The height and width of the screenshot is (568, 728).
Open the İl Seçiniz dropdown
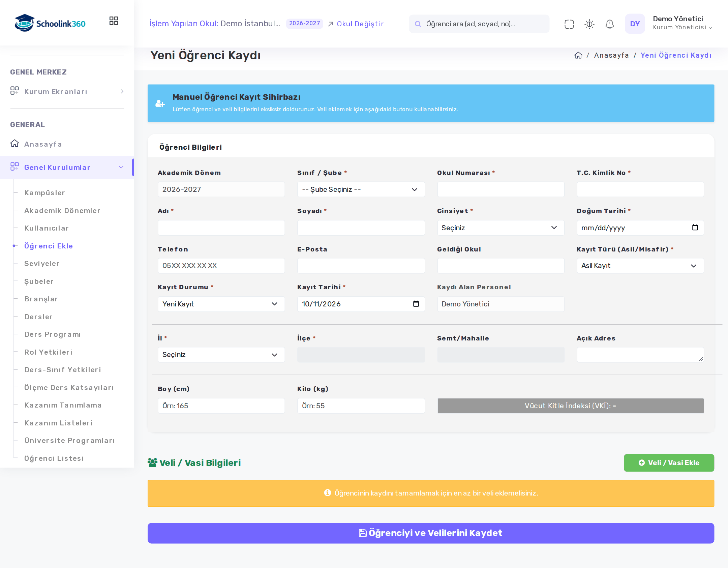[221, 355]
